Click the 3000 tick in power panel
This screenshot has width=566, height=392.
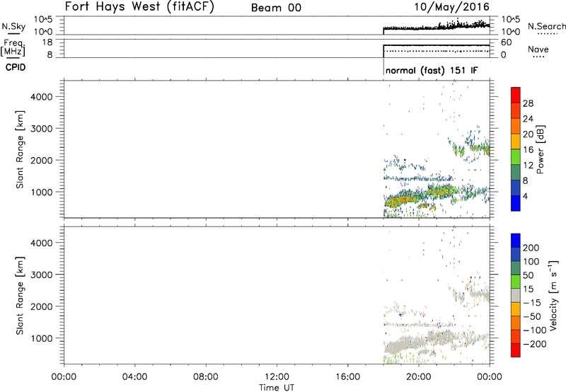click(42, 129)
